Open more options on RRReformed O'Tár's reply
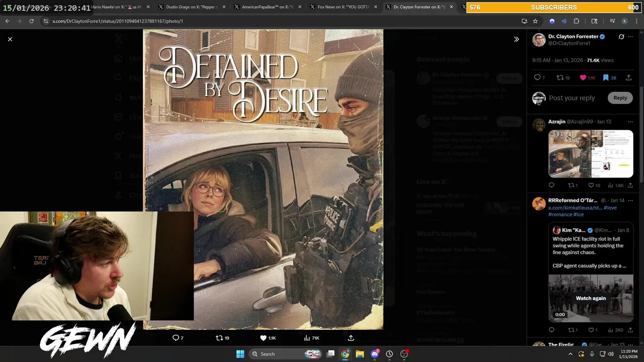The image size is (644, 362). coord(630,201)
